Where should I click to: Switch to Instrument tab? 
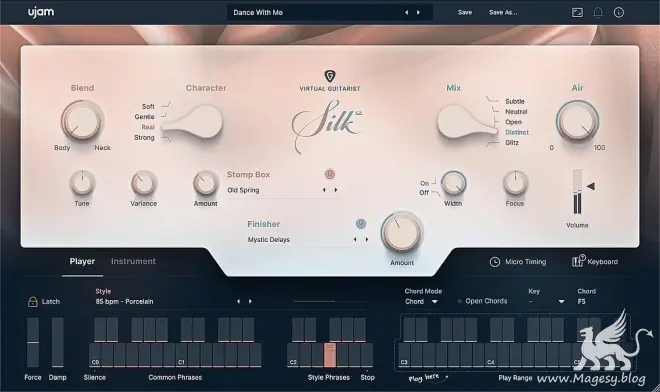[133, 261]
